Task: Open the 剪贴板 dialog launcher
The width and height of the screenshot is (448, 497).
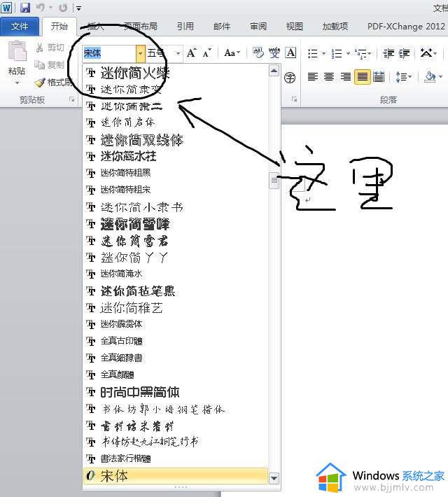Action: 72,99
